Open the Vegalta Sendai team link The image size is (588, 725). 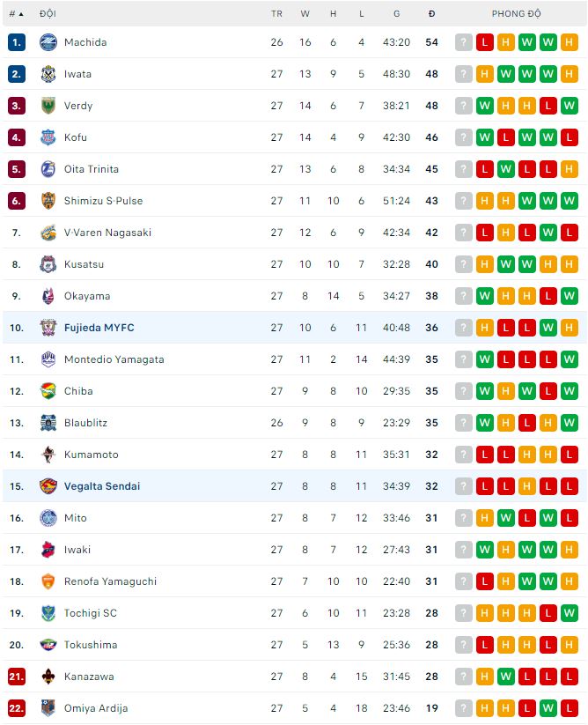click(x=101, y=486)
